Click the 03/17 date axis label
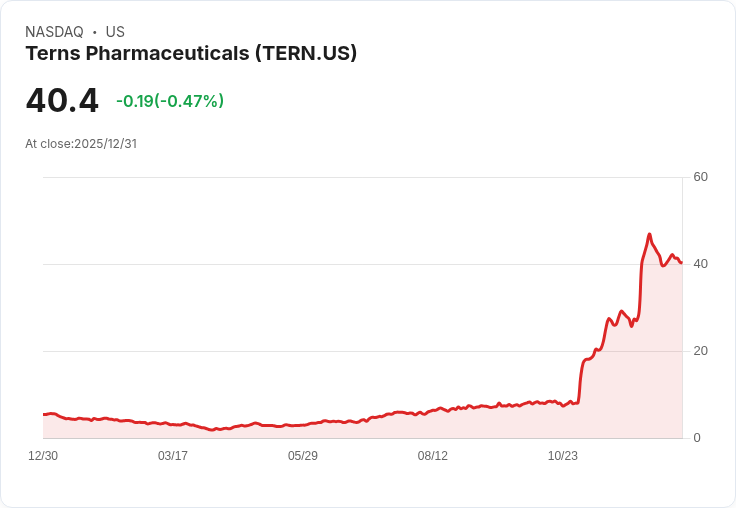This screenshot has height=508, width=736. coord(173,456)
